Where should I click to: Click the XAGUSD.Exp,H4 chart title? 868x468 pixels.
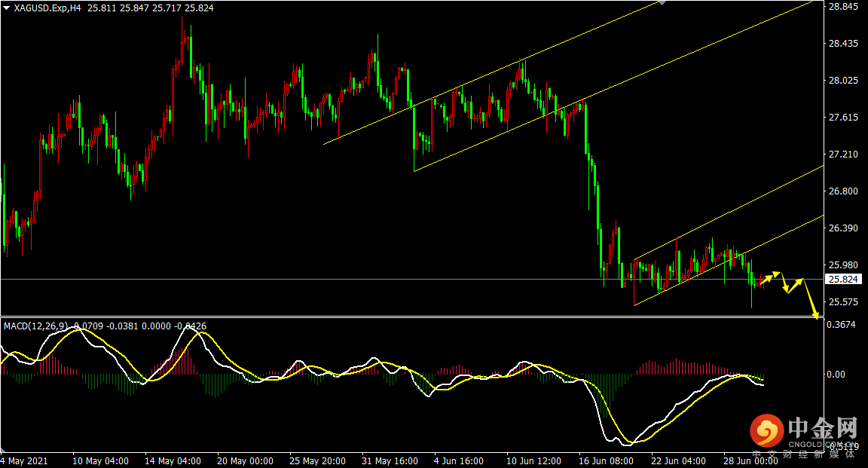47,8
